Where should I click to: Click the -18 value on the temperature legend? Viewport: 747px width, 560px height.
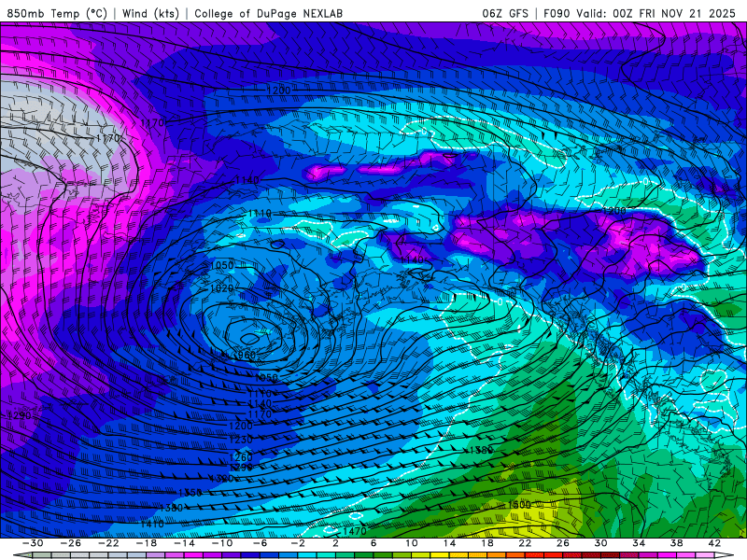click(x=147, y=543)
